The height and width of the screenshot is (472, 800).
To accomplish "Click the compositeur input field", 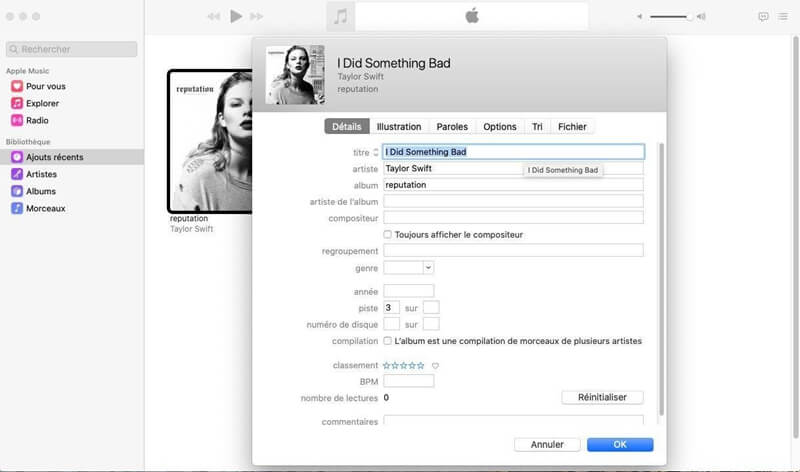I will tap(513, 217).
